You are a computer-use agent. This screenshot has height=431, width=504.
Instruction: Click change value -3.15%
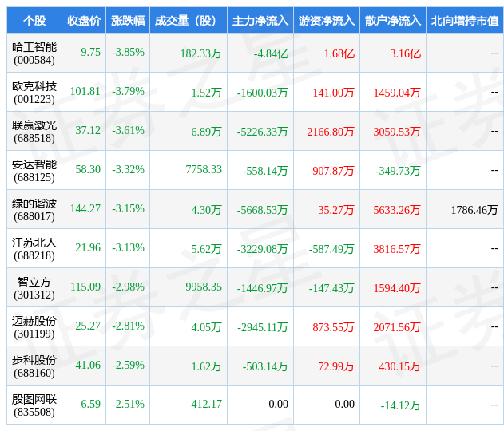coord(128,208)
